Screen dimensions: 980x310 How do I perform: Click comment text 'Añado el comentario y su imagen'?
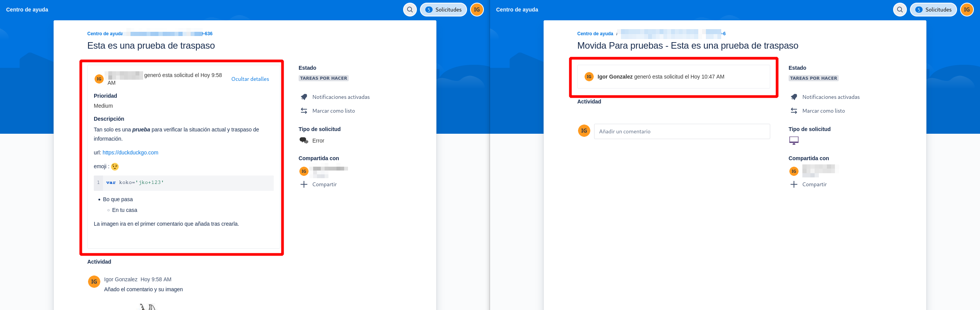click(144, 289)
